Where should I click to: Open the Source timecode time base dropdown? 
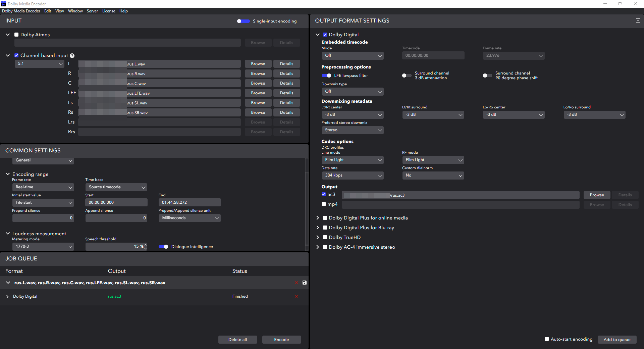pos(116,187)
